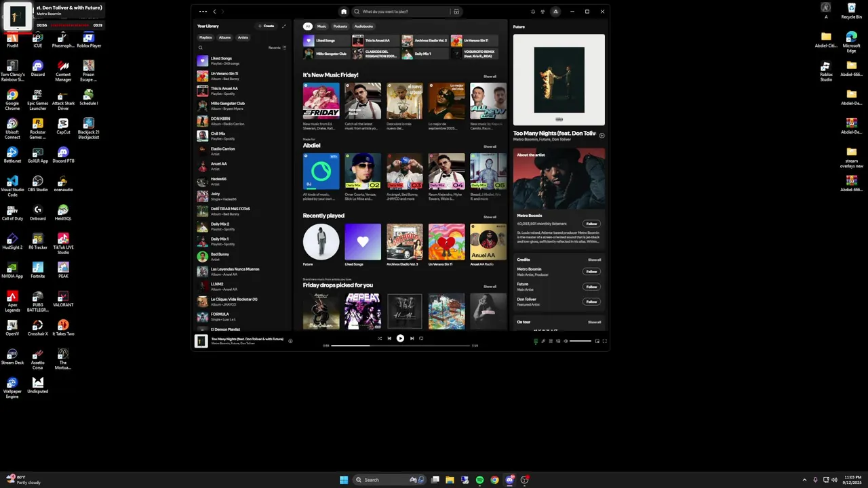The height and width of the screenshot is (488, 868).
Task: Follow Metro Boomin in About the artist card
Action: [591, 224]
